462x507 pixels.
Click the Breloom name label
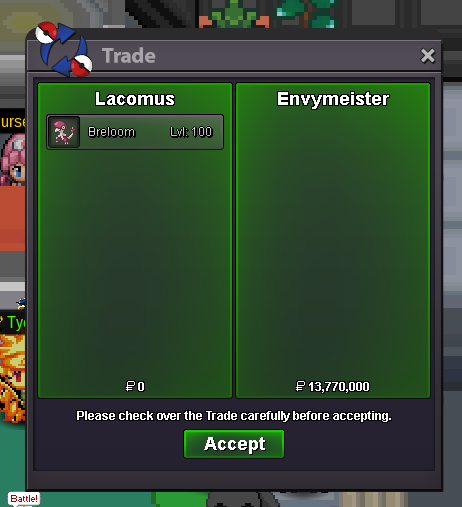(111, 132)
